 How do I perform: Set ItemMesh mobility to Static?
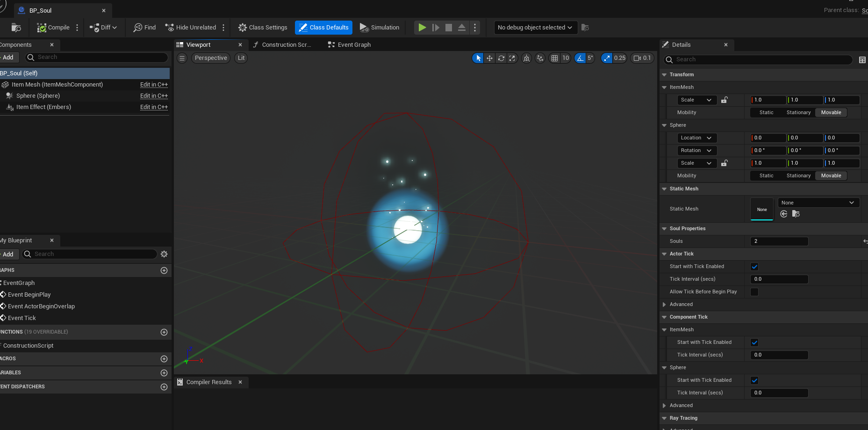pyautogui.click(x=766, y=113)
